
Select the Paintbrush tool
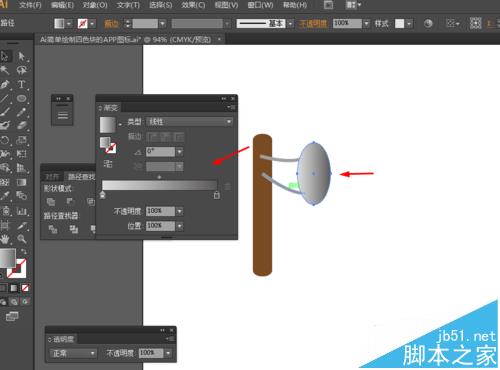5,112
